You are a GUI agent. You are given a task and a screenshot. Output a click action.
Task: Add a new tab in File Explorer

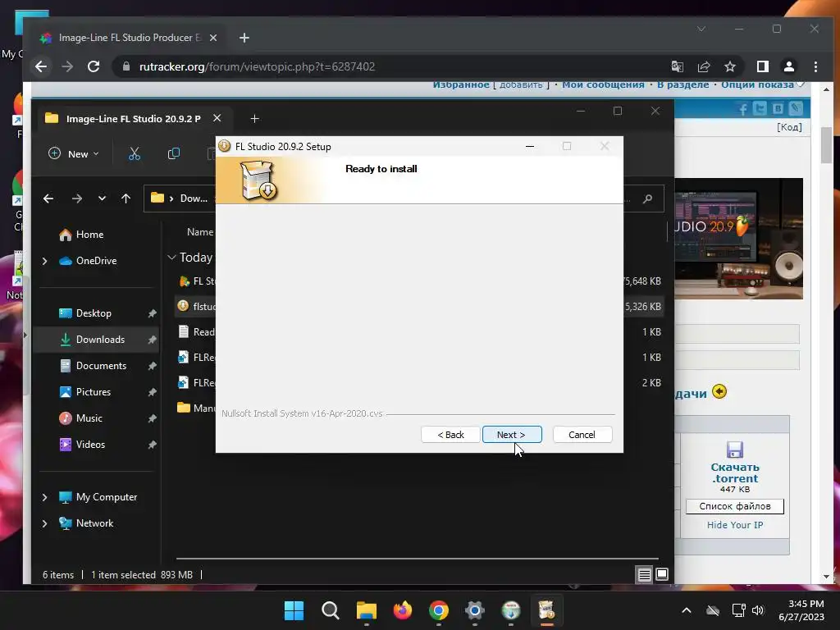pos(255,118)
